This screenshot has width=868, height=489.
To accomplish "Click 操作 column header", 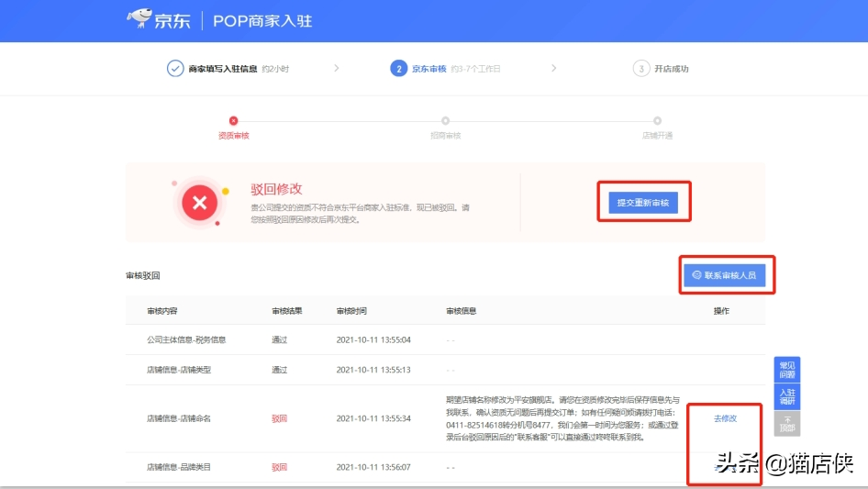I will (x=721, y=311).
